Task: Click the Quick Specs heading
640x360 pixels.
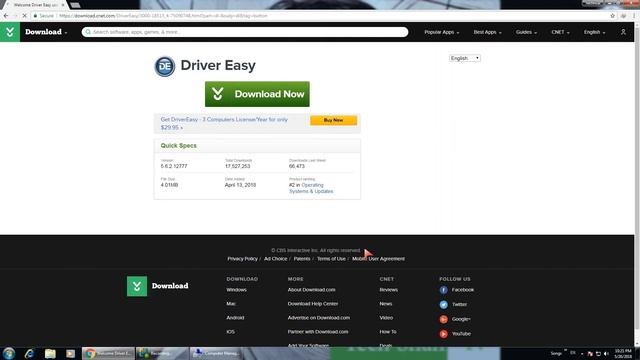Action: click(178, 146)
